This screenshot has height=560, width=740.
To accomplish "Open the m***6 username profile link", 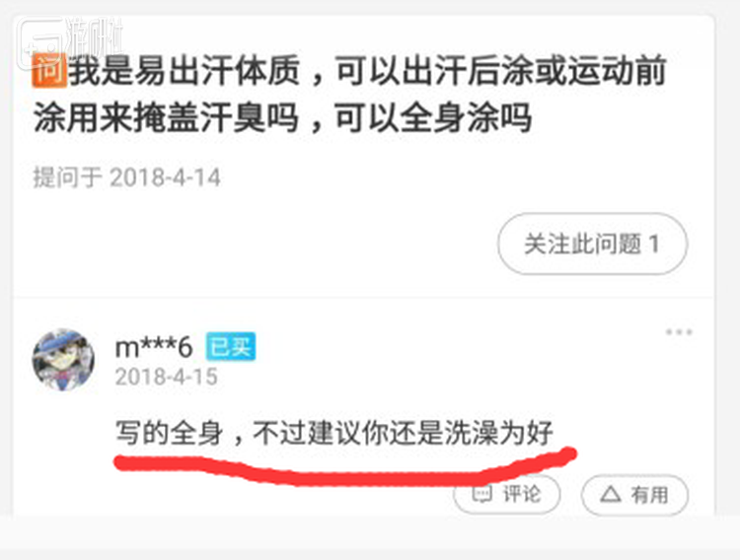I will (x=154, y=347).
